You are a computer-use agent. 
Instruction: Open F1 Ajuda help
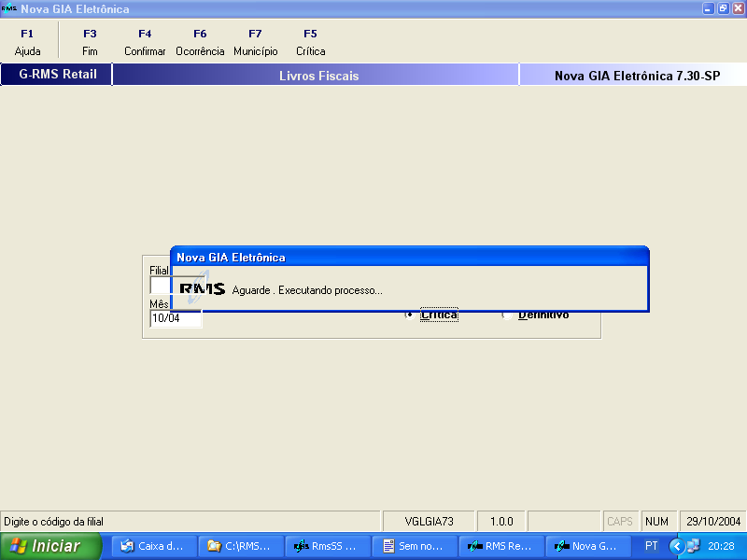point(27,42)
